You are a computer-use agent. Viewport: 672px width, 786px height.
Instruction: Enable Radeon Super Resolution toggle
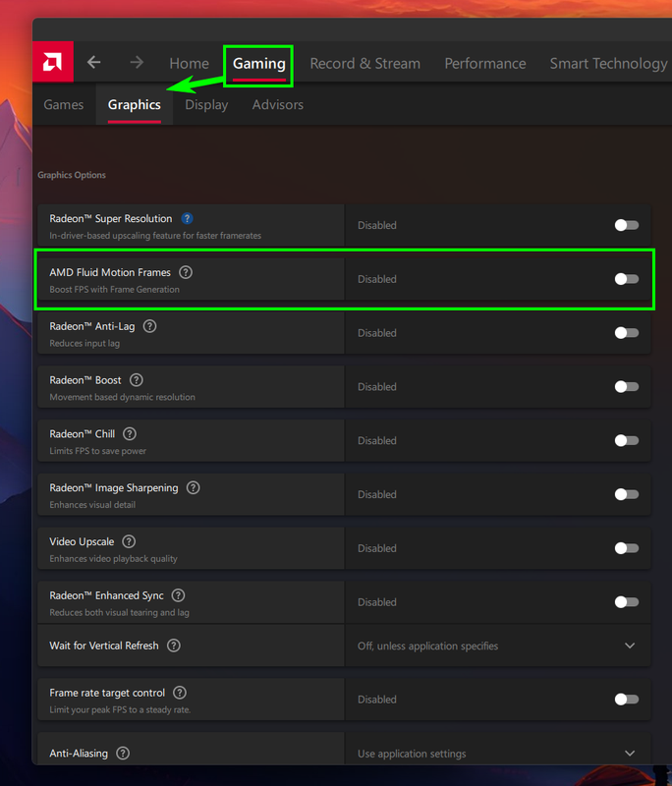[627, 225]
